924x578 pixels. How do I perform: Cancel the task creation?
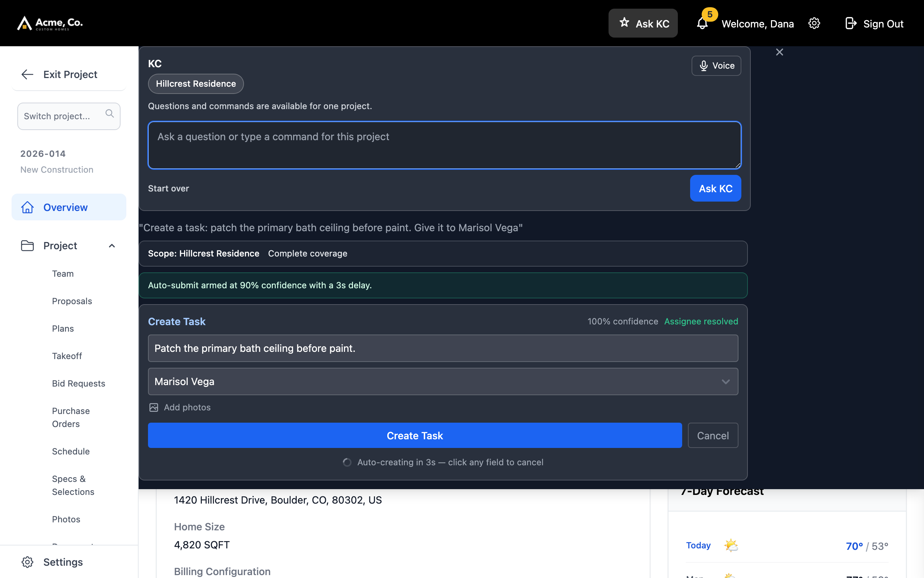pyautogui.click(x=713, y=435)
